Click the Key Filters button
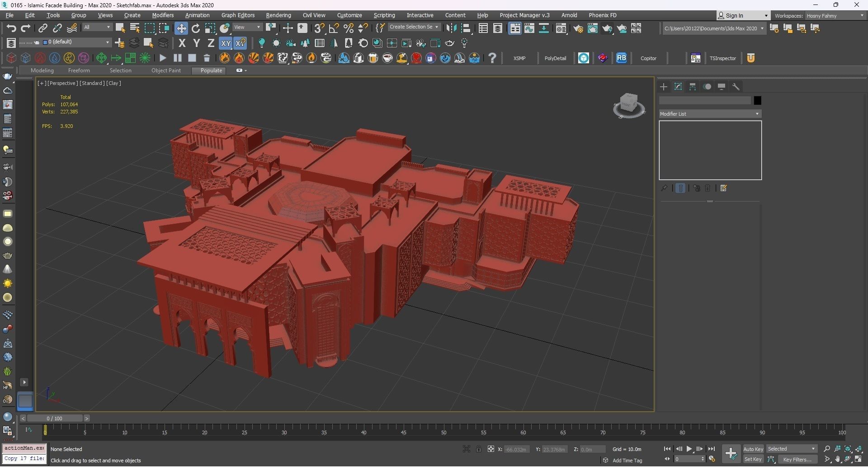This screenshot has width=868, height=470. pos(797,459)
